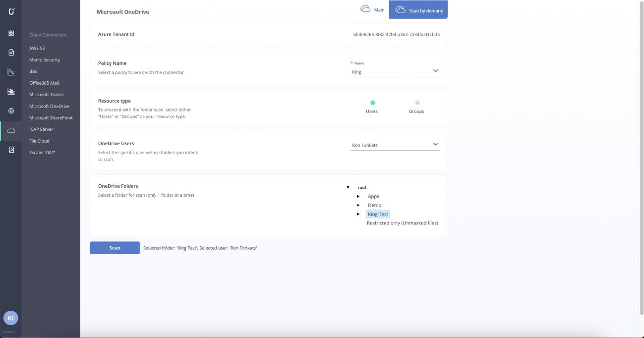Open the line chart analytics icon

coord(11,72)
